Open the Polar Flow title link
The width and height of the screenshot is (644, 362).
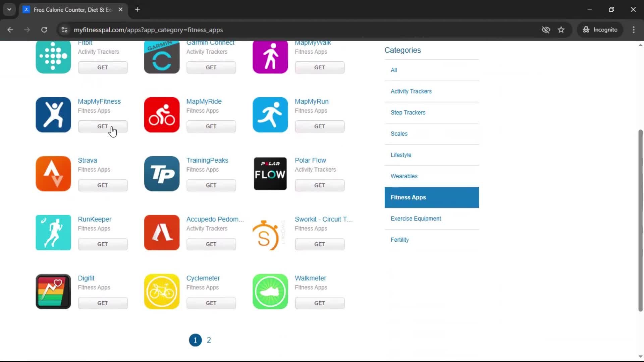click(x=311, y=161)
